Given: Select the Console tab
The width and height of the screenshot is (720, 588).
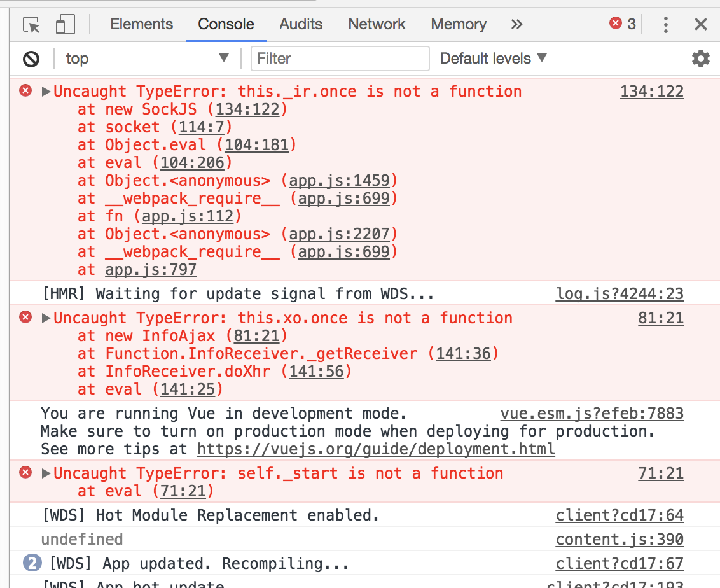Looking at the screenshot, I should [226, 24].
